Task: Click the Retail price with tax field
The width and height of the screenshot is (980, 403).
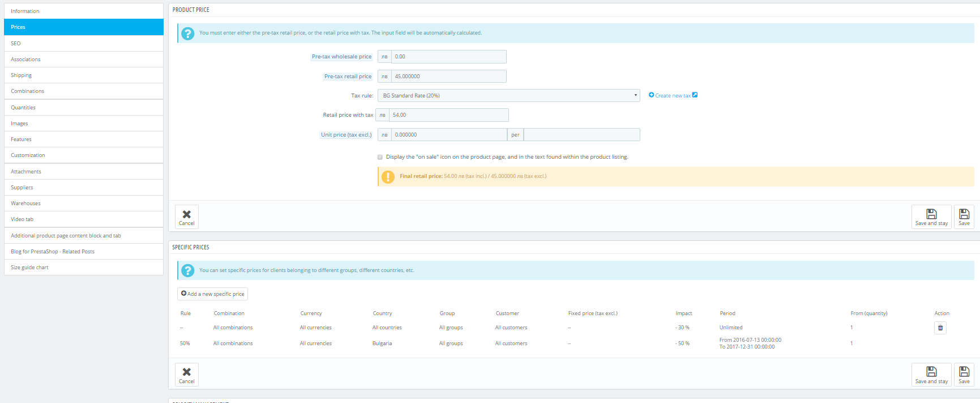Action: click(448, 115)
